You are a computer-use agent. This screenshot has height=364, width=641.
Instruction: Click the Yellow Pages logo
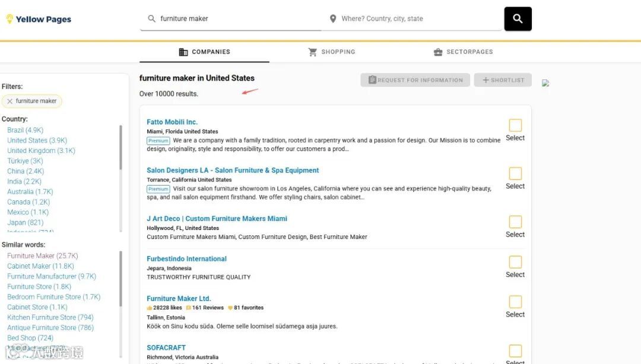click(39, 19)
